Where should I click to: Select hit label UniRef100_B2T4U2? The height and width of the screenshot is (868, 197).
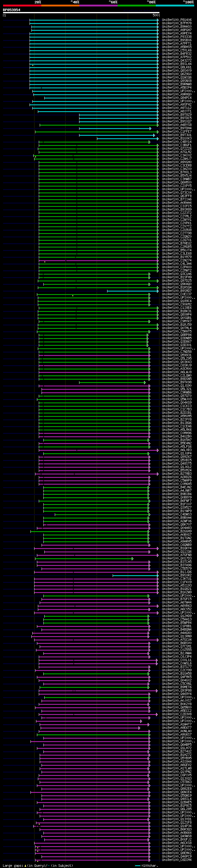177,751
